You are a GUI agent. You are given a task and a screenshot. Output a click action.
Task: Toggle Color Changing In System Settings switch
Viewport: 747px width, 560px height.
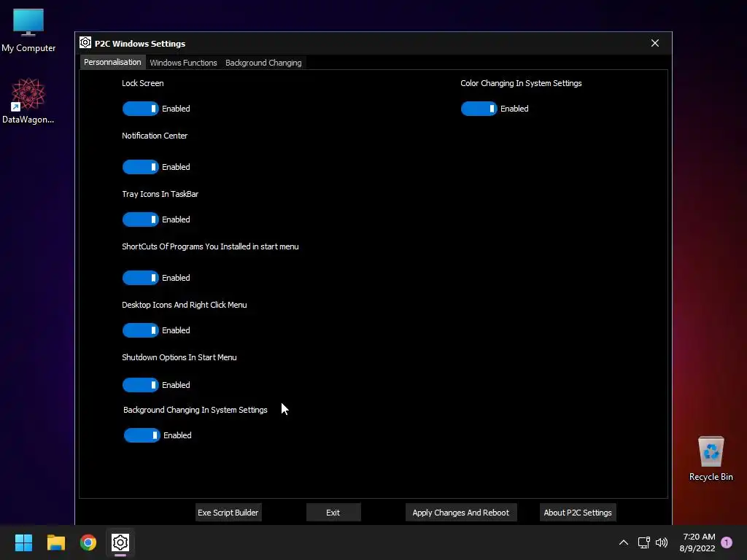479,109
